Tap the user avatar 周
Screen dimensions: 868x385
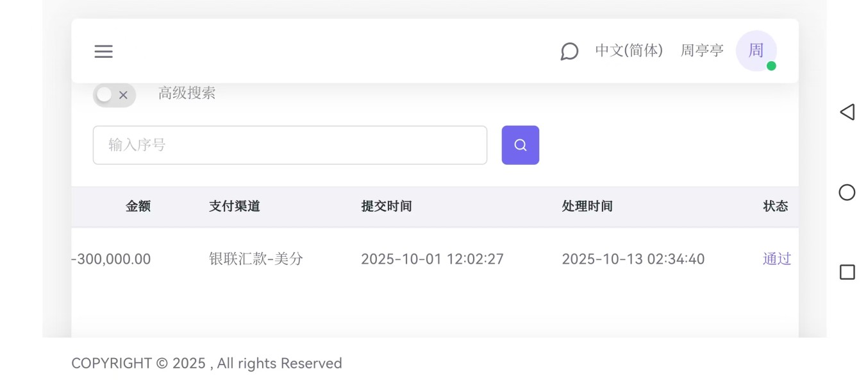point(756,51)
